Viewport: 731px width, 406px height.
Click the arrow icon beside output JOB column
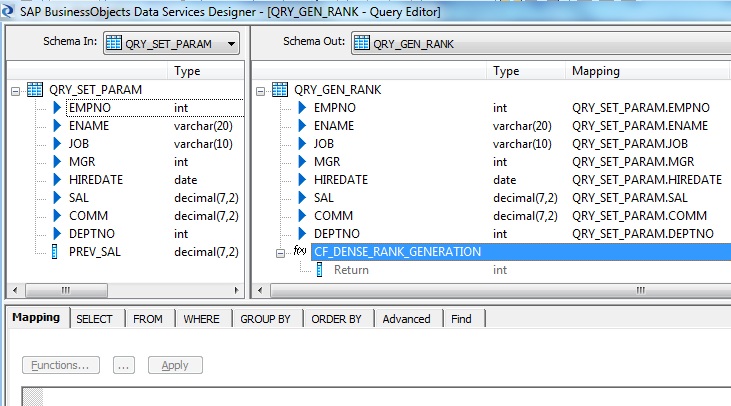(x=302, y=144)
